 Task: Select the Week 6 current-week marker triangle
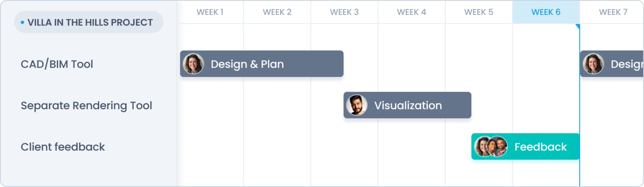pos(578,26)
